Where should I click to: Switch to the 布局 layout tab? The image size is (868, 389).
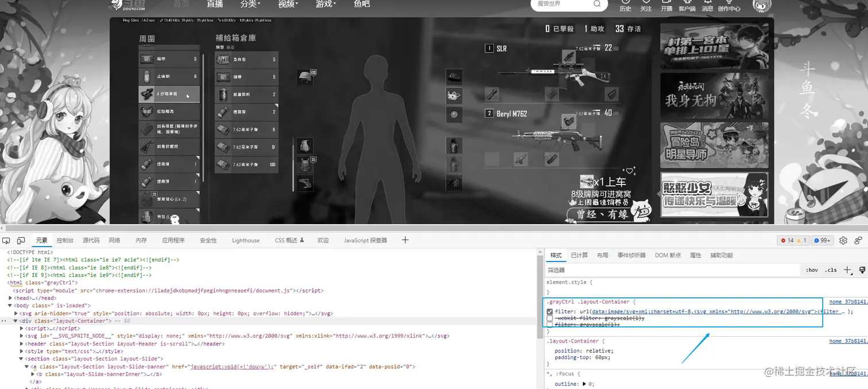[602, 255]
